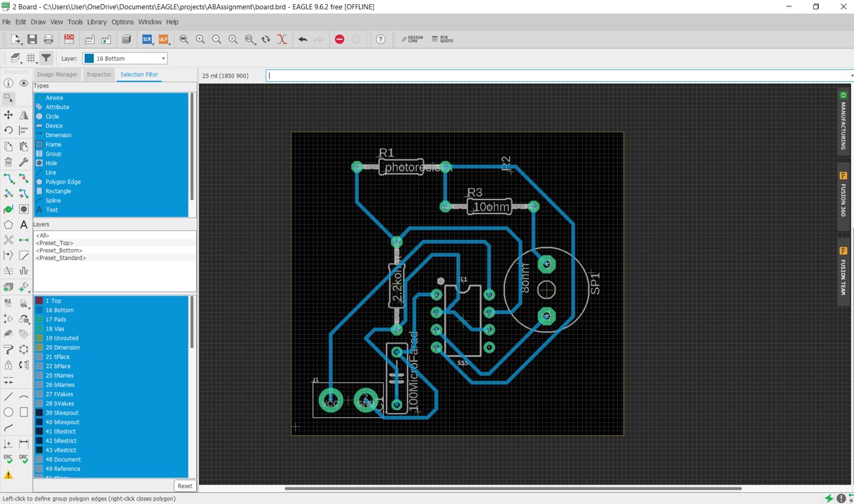
Task: Expand the grid settings dropdown icon
Action: tap(32, 59)
